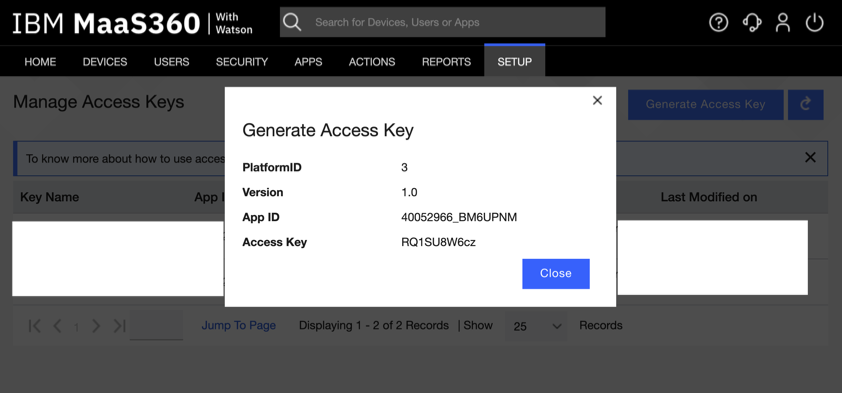This screenshot has width=842, height=393.
Task: Open the DEVICES menu
Action: tap(105, 62)
